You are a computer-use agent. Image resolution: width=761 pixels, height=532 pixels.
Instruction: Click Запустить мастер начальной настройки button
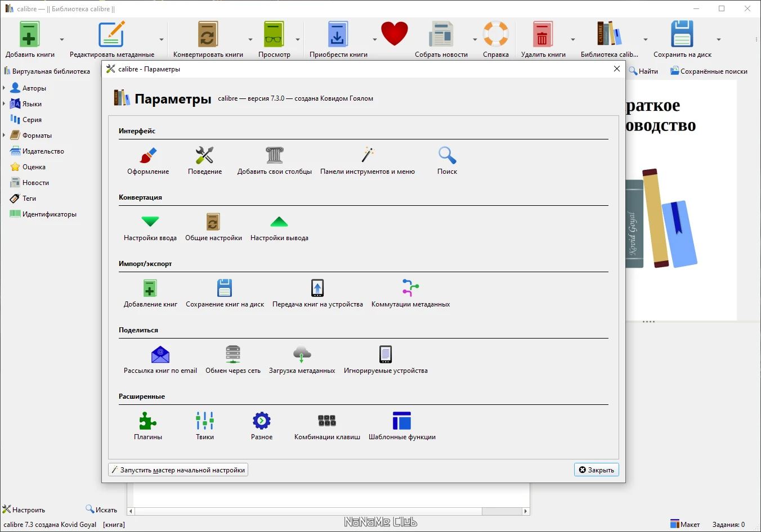tap(178, 470)
